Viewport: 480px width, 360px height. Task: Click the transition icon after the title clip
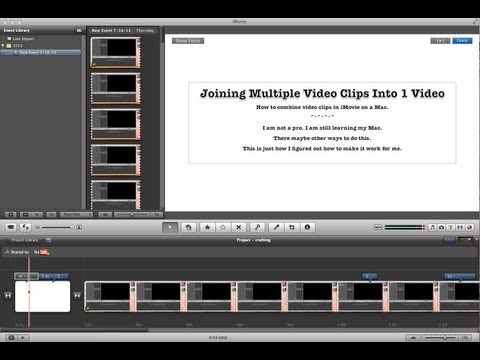click(77, 296)
